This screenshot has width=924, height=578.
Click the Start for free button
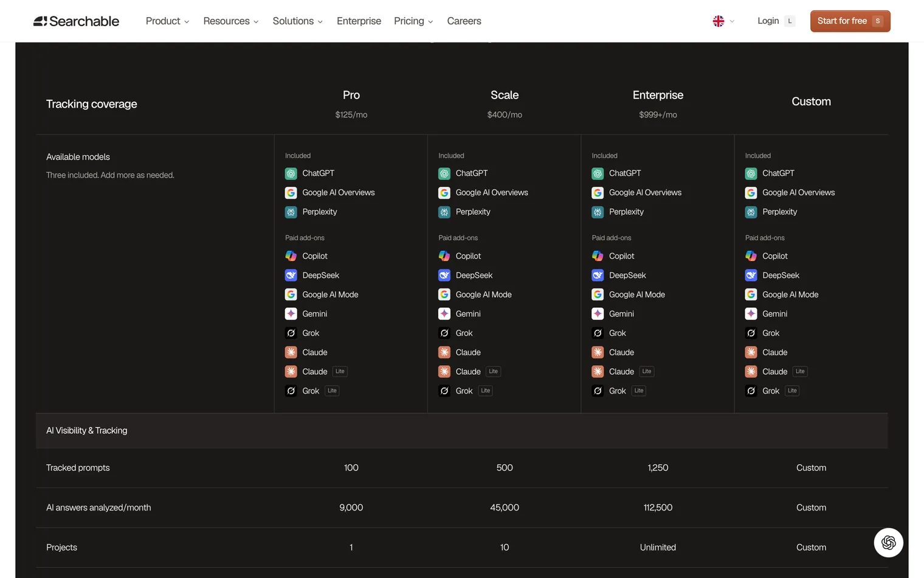(x=850, y=21)
